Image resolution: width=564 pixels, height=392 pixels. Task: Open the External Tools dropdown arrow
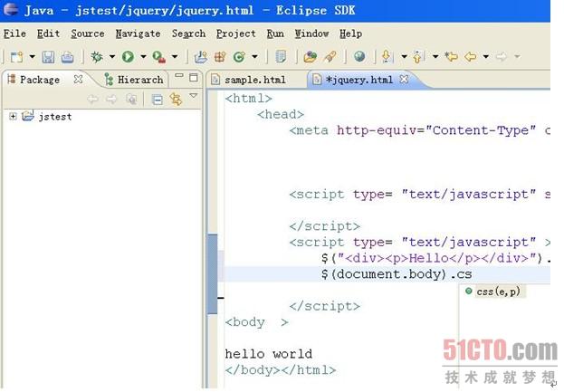pos(175,56)
